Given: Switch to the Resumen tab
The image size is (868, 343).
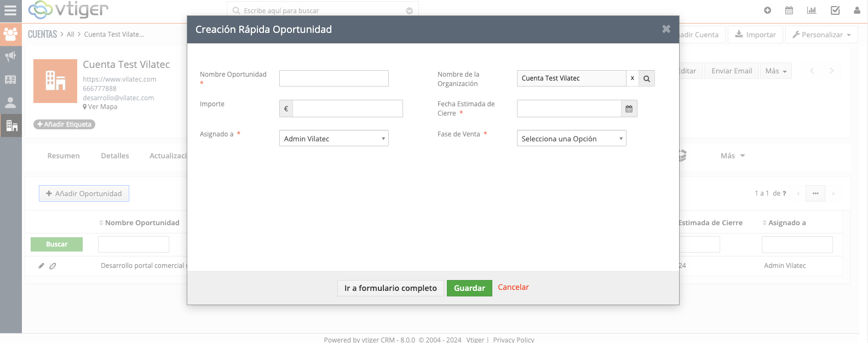Looking at the screenshot, I should [x=64, y=156].
